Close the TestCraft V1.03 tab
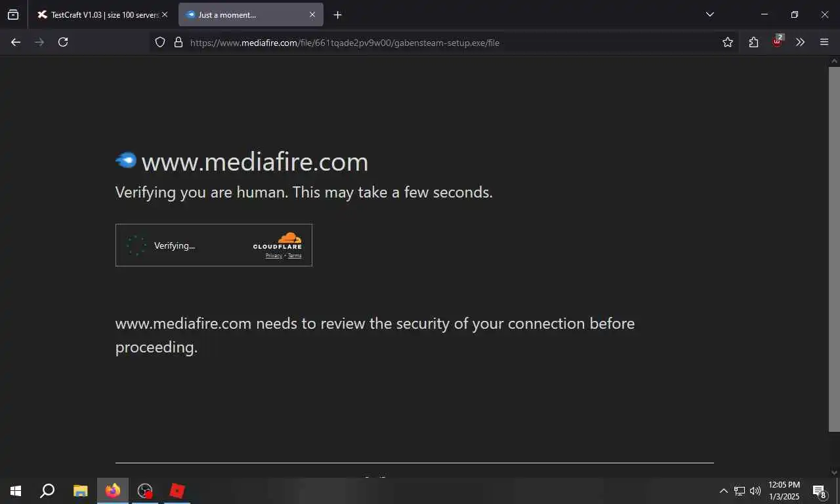 tap(165, 14)
